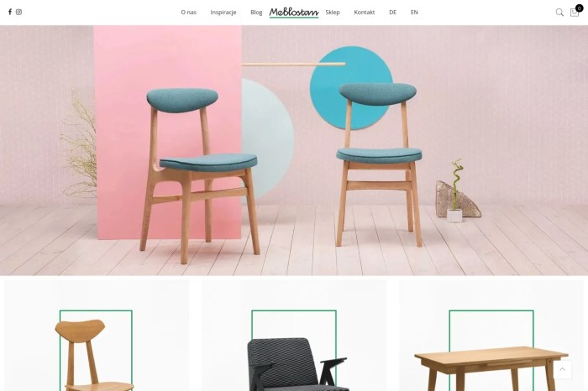The image size is (588, 391).
Task: Click the hero banner with turquoise chairs
Action: point(294,150)
